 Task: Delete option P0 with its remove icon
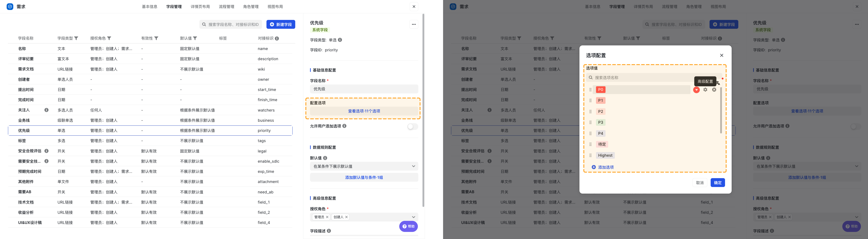714,90
